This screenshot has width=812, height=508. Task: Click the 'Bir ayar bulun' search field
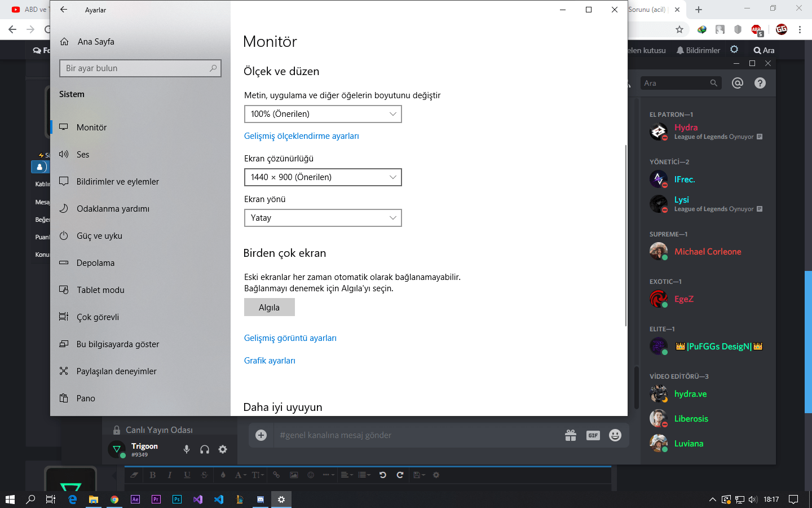point(140,68)
